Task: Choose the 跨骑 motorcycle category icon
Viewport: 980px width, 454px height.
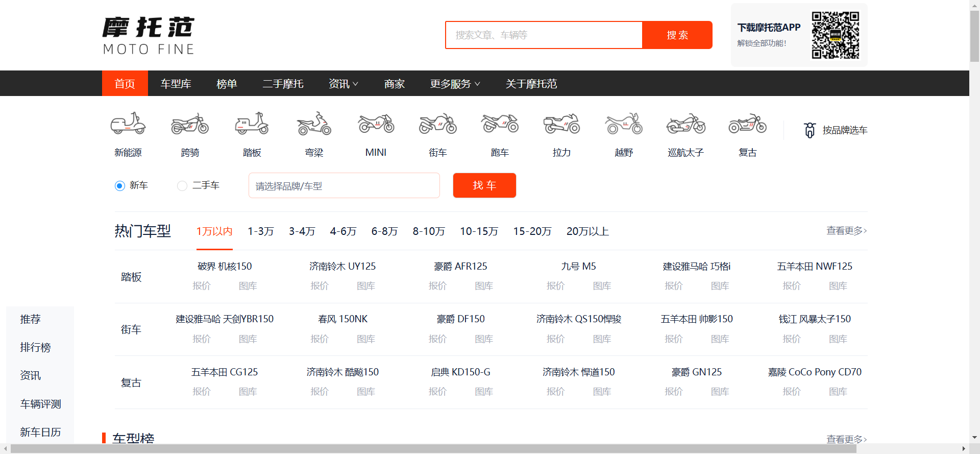Action: [190, 124]
